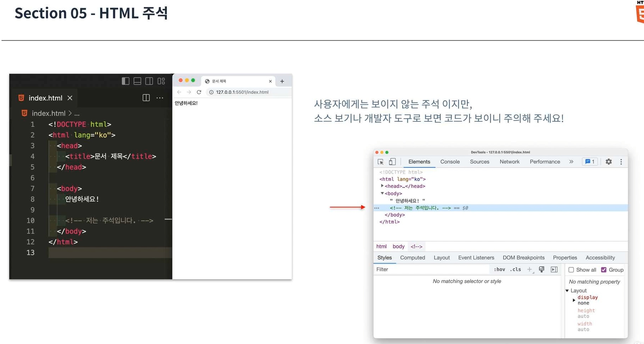Uncheck the Group checkbox

[604, 270]
